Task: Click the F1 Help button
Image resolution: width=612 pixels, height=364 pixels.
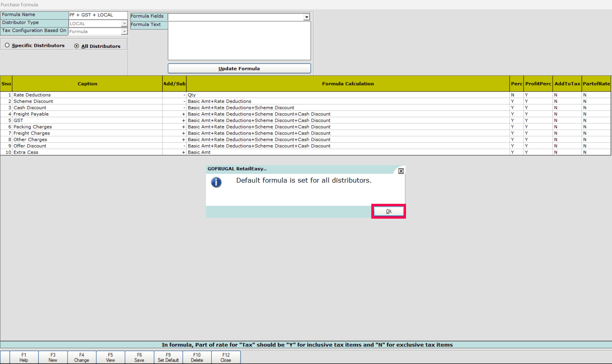Action: pos(24,357)
